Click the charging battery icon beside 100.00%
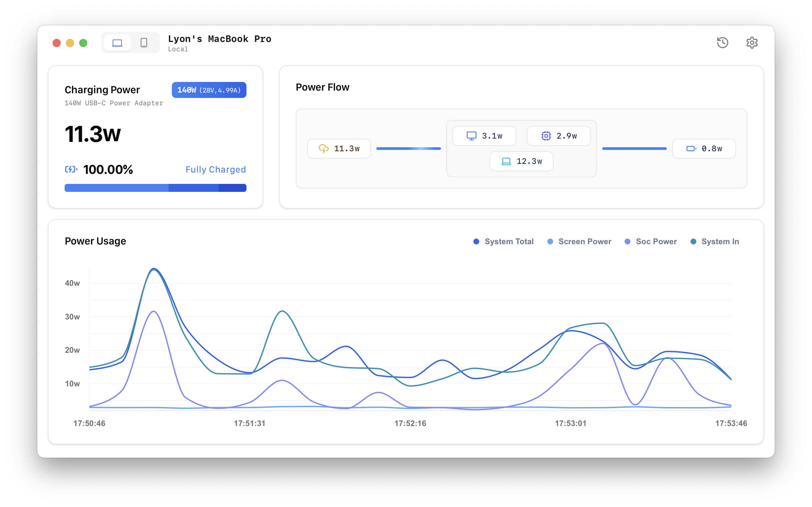 tap(71, 169)
